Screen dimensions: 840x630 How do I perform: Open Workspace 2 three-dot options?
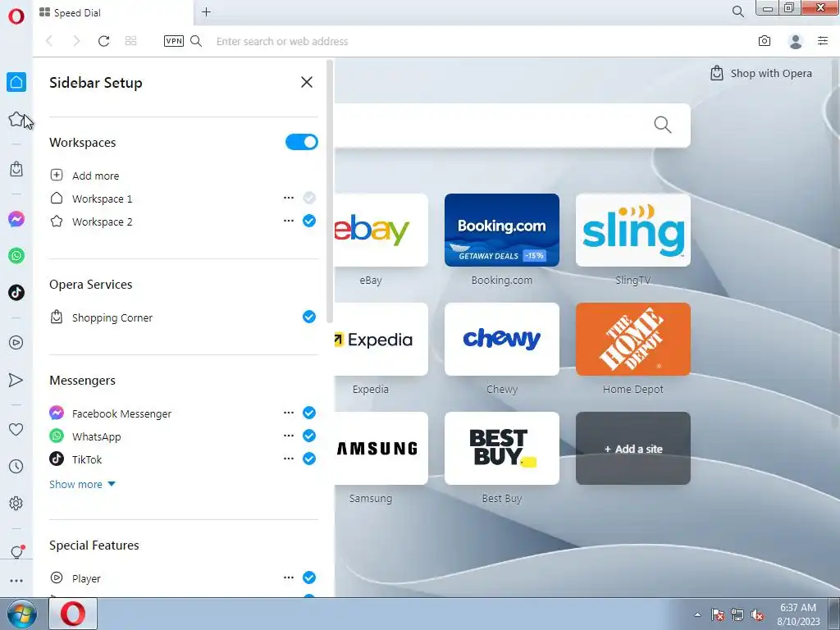pyautogui.click(x=288, y=221)
